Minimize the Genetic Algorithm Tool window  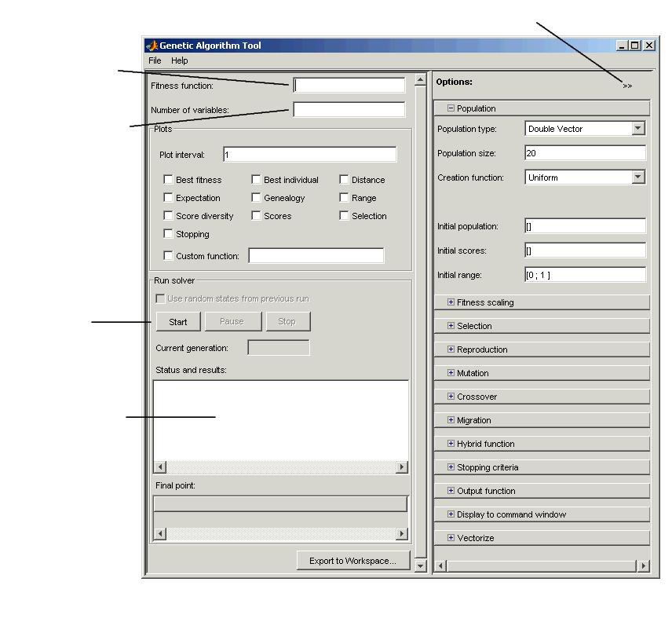(622, 46)
